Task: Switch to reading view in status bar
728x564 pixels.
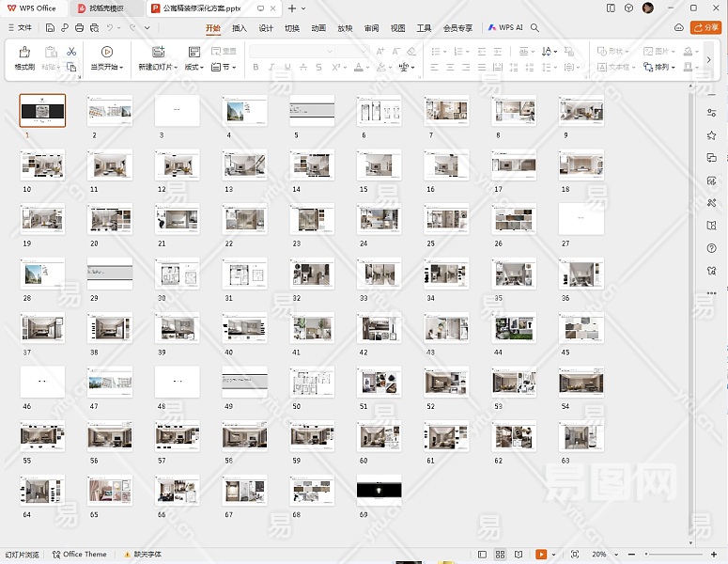Action: click(518, 555)
